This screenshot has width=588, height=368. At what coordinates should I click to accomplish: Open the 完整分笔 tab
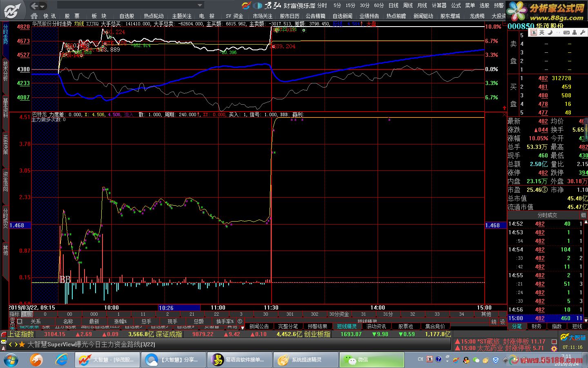coord(288,326)
